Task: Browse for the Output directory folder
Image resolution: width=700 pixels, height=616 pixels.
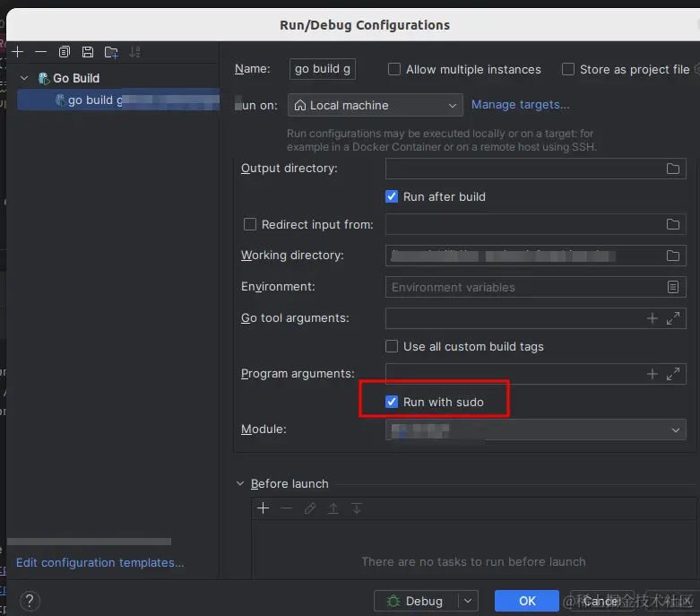Action: coord(673,169)
